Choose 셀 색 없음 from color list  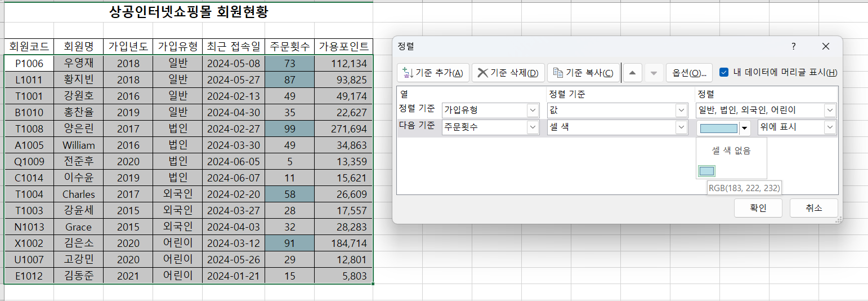click(731, 150)
